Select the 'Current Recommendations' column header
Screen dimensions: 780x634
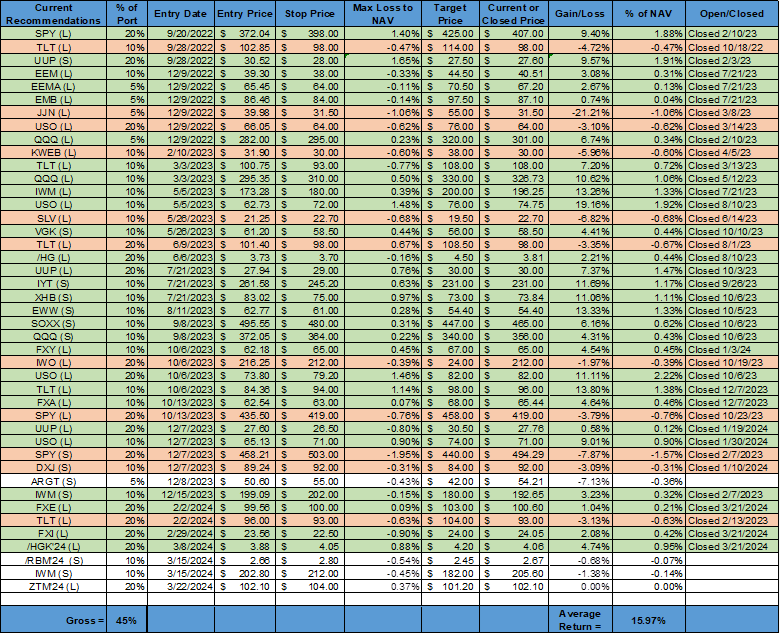click(x=53, y=14)
